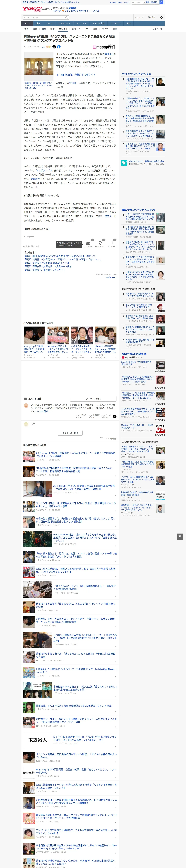Click the modelpress logo
The width and height of the screenshot is (186, 868).
104,47
